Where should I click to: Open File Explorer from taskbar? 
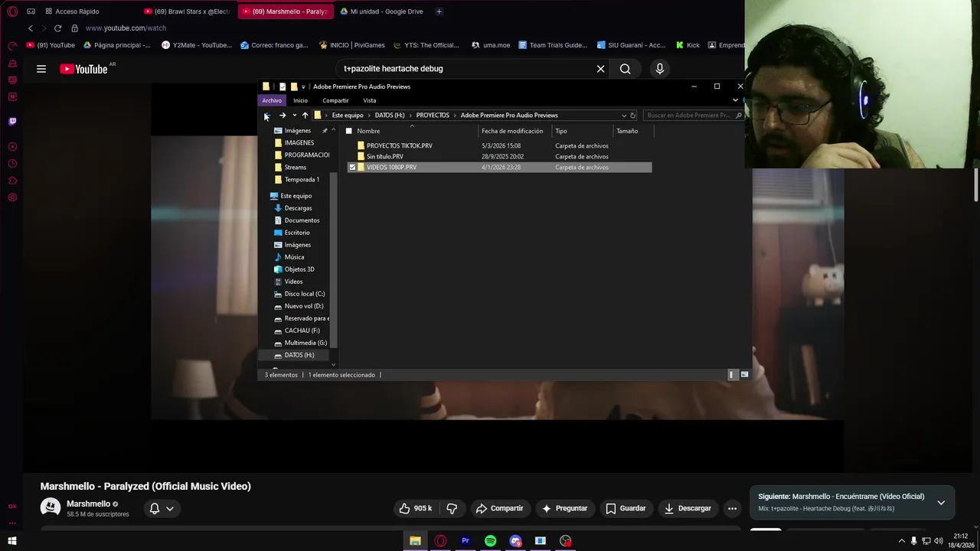click(x=415, y=541)
